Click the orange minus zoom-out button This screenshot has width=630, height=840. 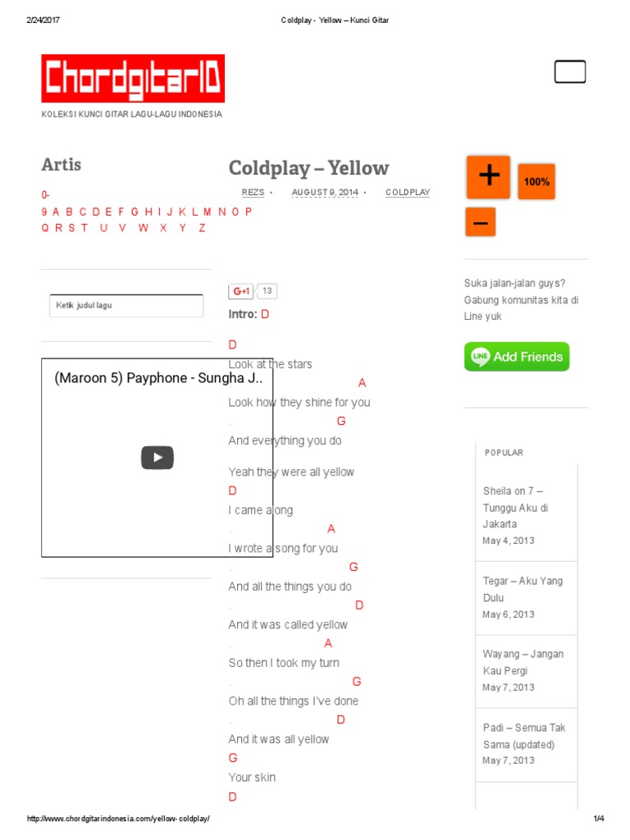pyautogui.click(x=481, y=221)
